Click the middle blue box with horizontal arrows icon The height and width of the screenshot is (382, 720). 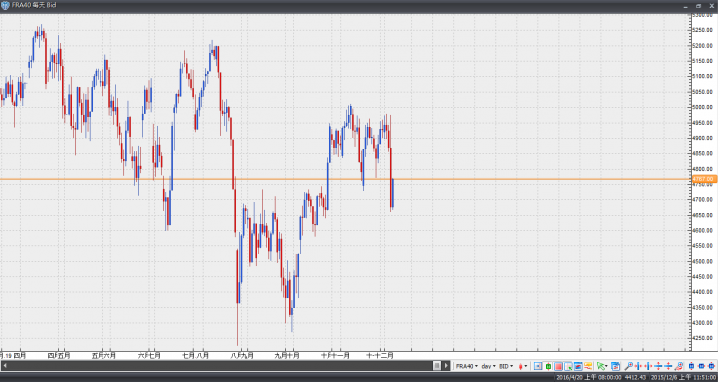coord(702,366)
